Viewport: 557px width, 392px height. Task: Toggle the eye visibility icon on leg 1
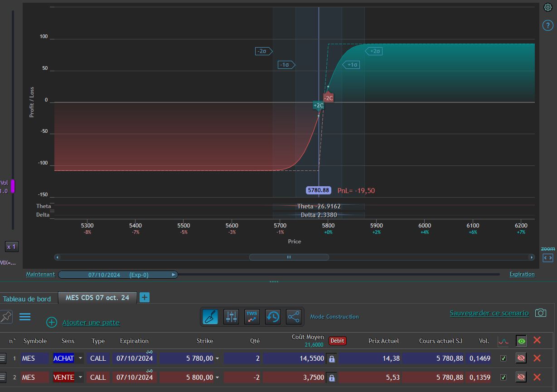click(521, 358)
